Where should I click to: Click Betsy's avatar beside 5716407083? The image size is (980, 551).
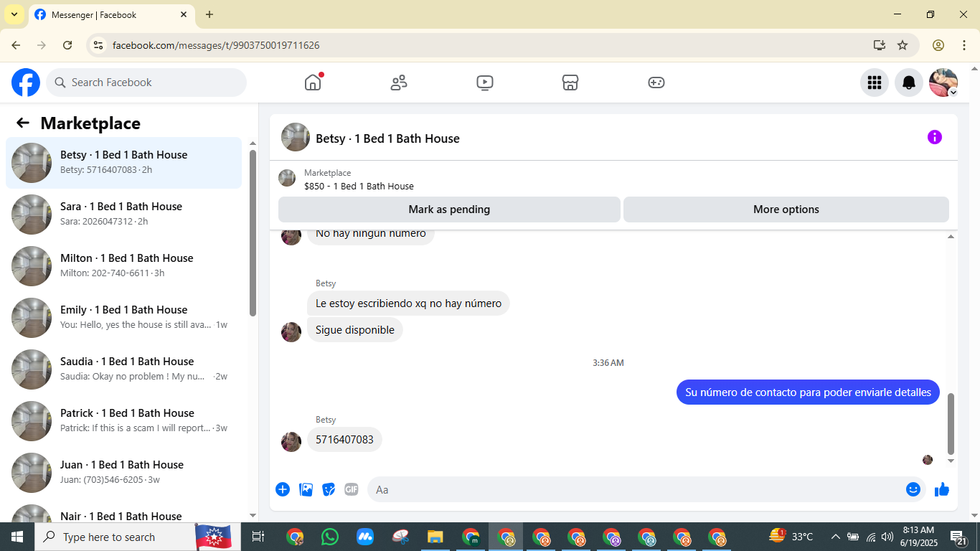click(291, 442)
